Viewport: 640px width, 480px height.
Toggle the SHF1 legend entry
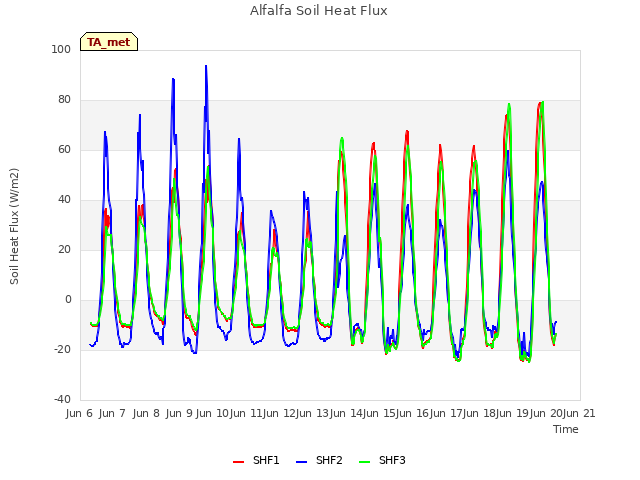point(256,460)
